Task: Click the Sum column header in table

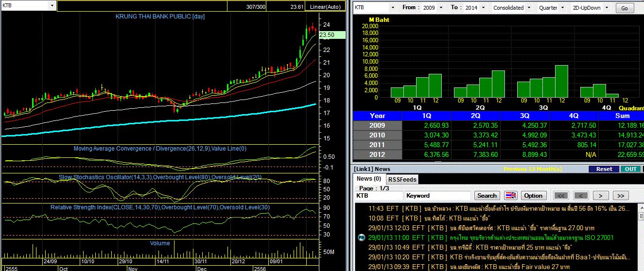Action: [x=621, y=116]
